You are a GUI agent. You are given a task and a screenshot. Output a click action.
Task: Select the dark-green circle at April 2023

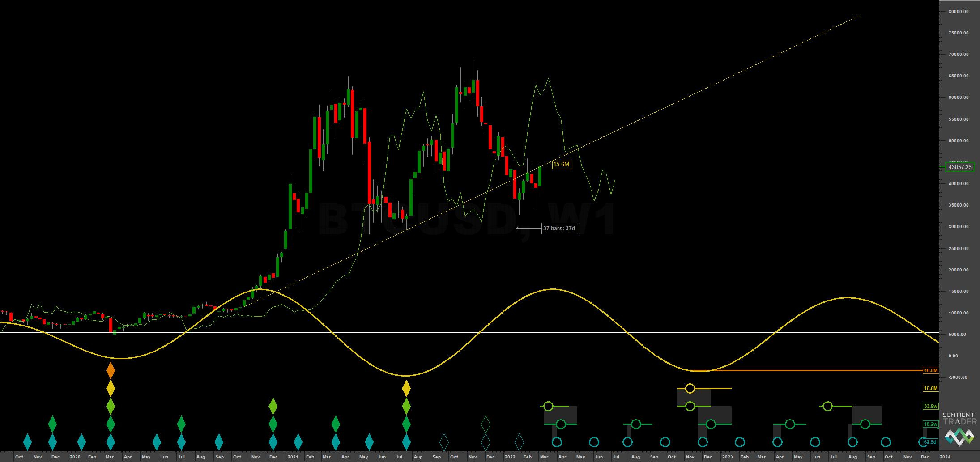790,424
